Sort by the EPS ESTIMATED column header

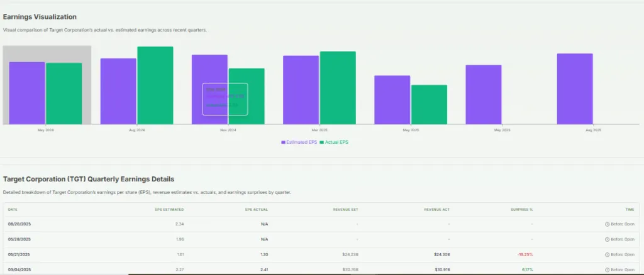pyautogui.click(x=169, y=209)
